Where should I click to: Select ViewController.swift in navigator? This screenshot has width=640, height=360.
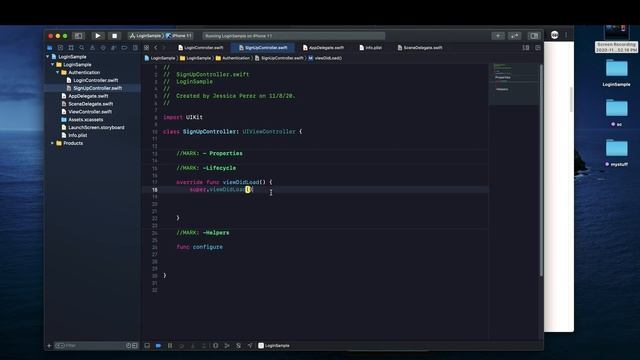click(x=86, y=111)
